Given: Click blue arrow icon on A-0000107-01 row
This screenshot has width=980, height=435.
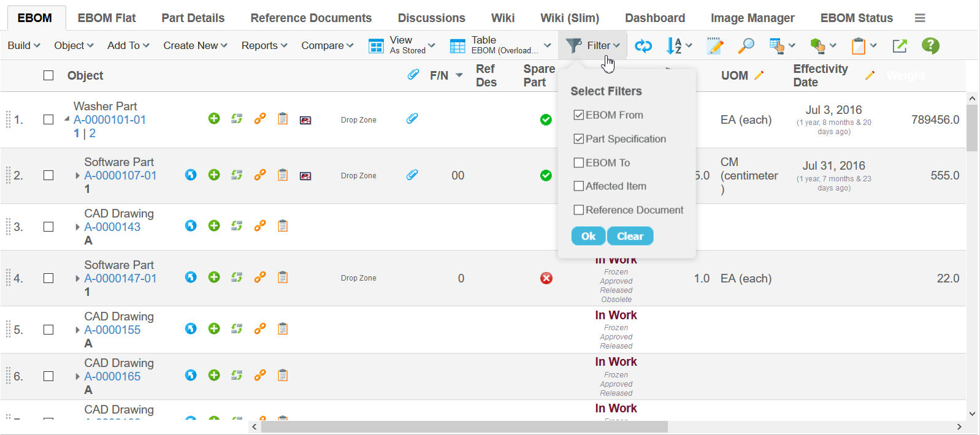Looking at the screenshot, I should pos(191,175).
